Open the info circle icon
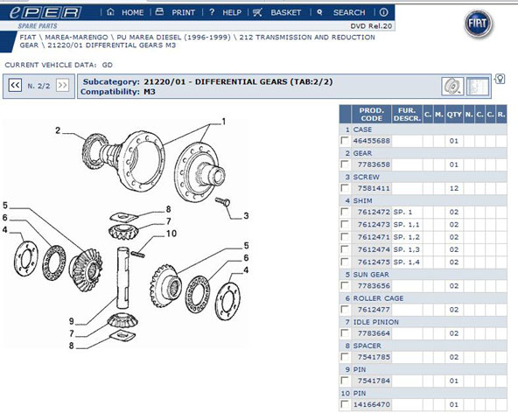Screen dimensions: 518x420 [383, 12]
